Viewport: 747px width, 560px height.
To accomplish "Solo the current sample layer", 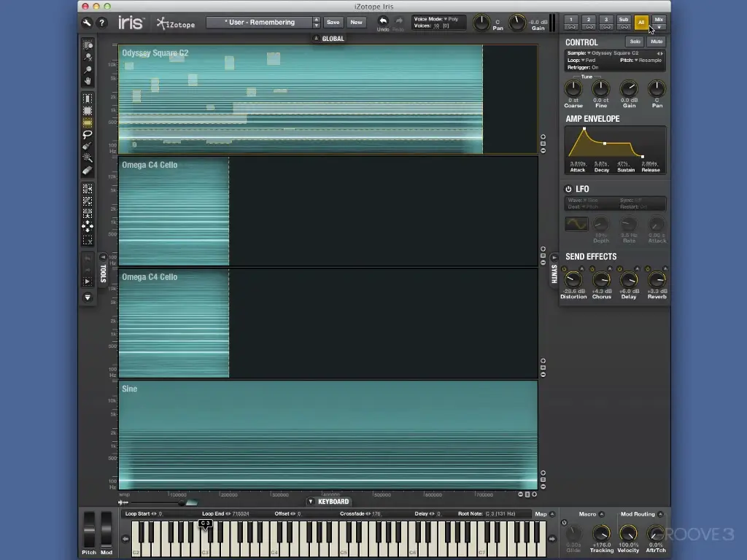I will click(635, 42).
